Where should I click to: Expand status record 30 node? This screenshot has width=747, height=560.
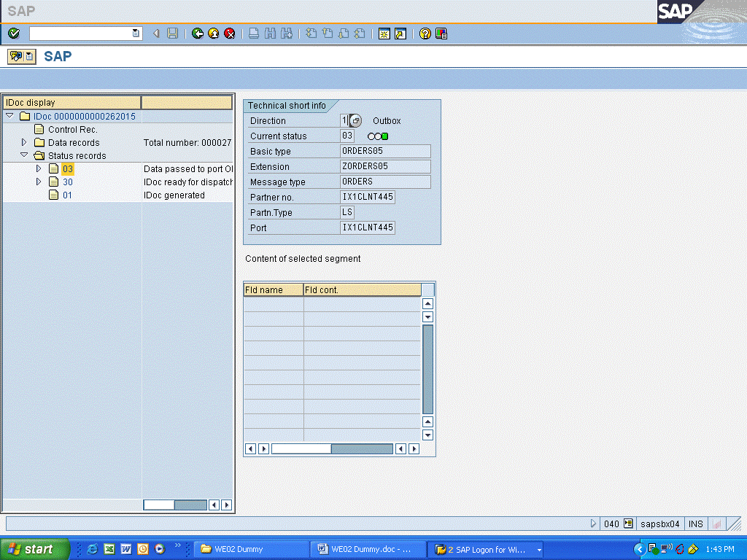tap(39, 182)
